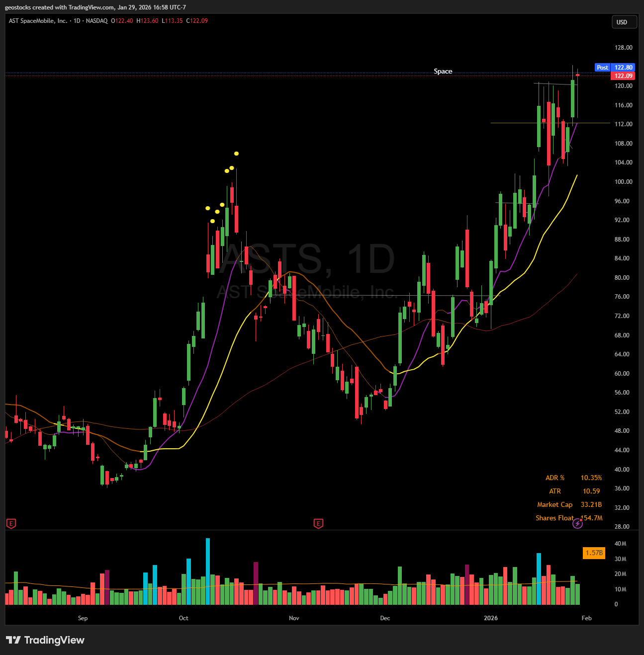
Task: Click the NASDAQ exchange label in header
Action: pyautogui.click(x=96, y=21)
